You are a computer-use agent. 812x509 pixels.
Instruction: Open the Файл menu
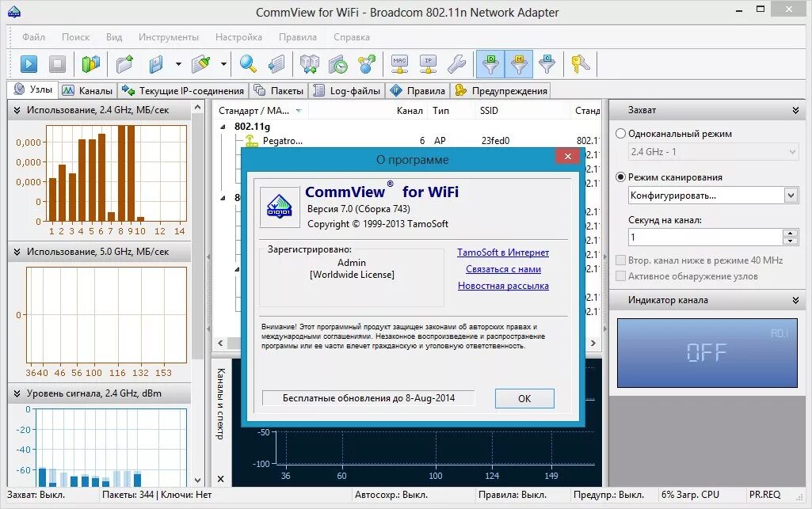coord(33,37)
